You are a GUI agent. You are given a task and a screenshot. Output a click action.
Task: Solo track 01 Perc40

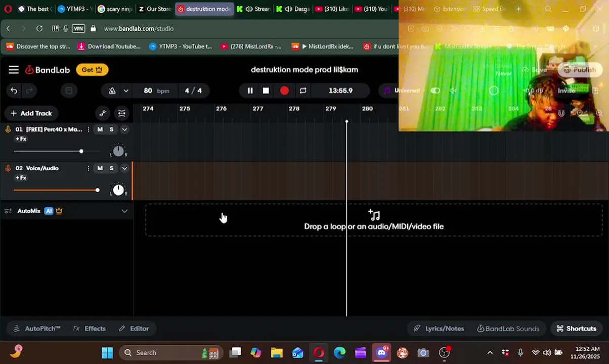[111, 129]
